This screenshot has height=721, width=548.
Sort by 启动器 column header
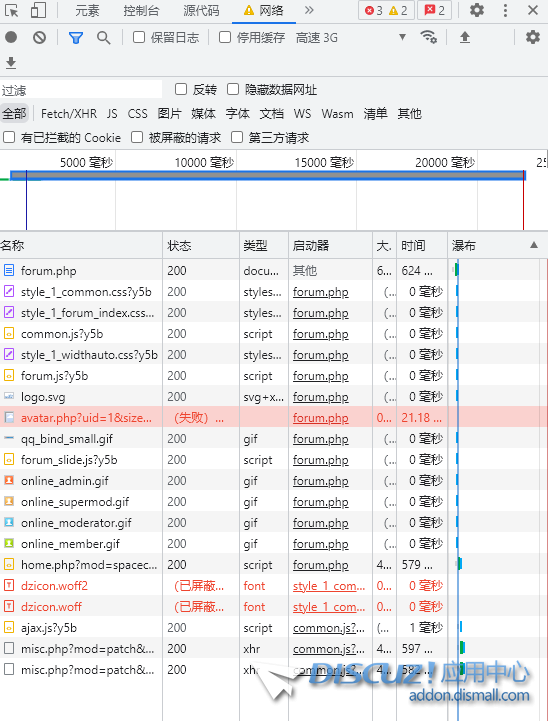[330, 246]
